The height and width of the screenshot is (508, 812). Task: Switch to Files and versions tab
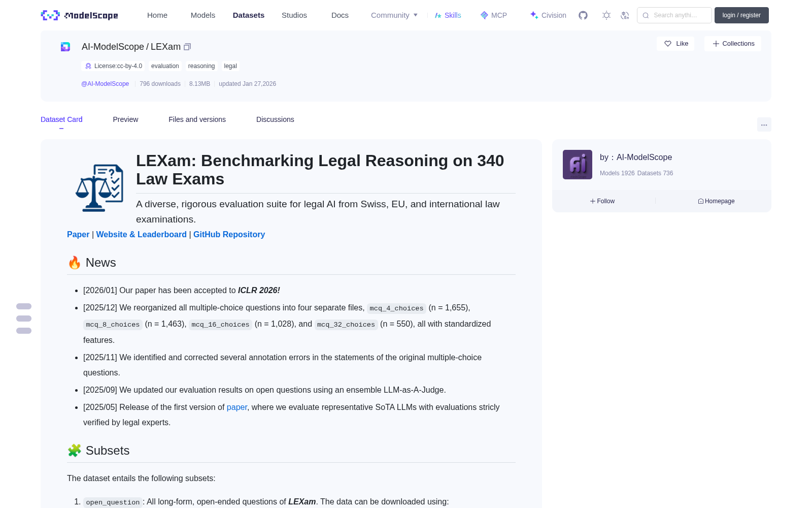[x=197, y=119]
